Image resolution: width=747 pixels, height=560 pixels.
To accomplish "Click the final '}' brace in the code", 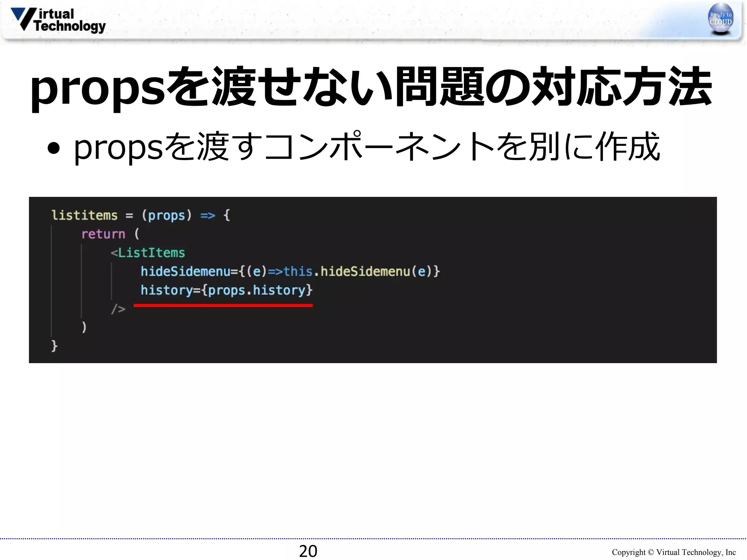I will click(x=54, y=346).
